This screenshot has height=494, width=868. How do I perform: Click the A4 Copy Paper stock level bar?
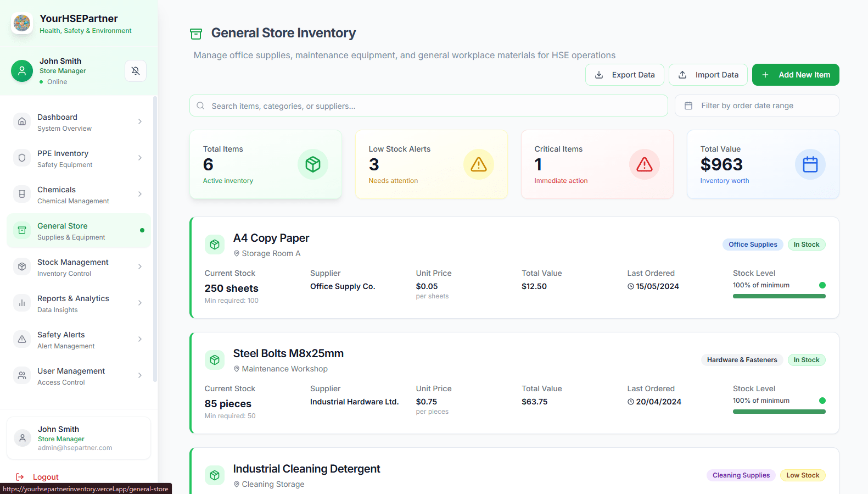click(x=779, y=296)
